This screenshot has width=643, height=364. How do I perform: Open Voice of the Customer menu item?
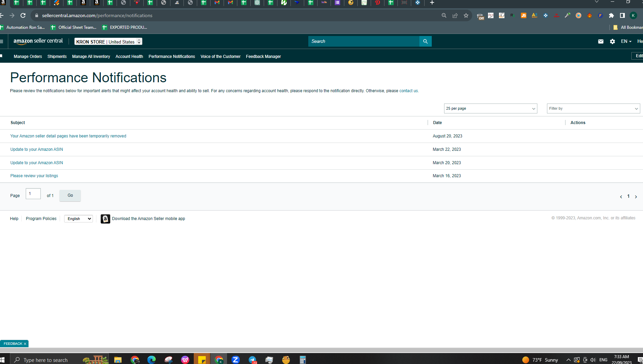point(221,57)
